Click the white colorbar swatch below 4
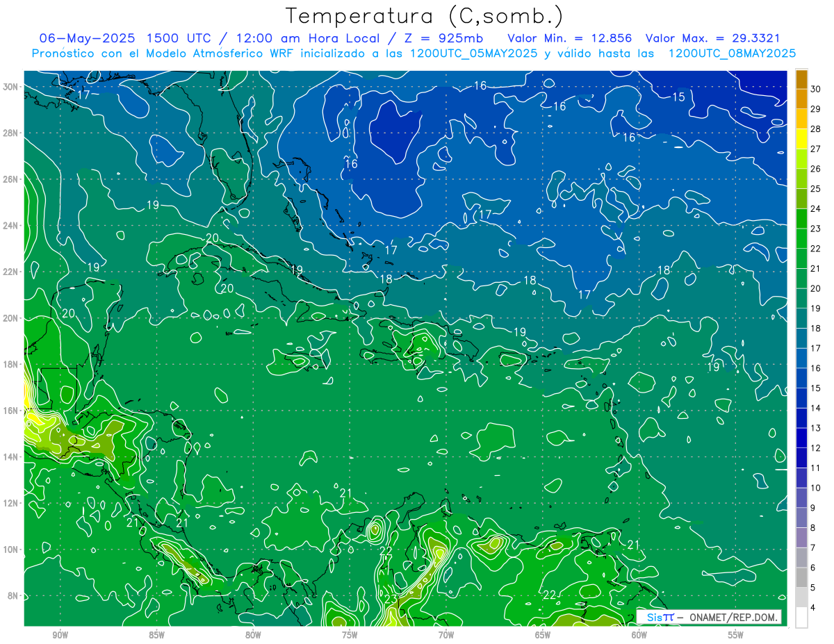834x644 pixels. (801, 618)
